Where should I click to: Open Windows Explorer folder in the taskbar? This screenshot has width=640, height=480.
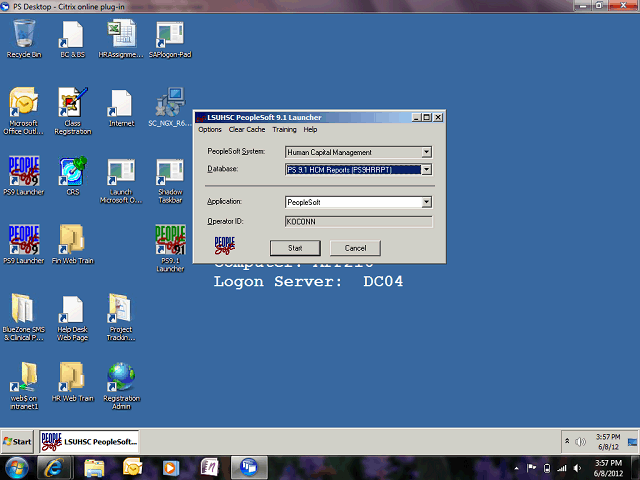pyautogui.click(x=94, y=468)
